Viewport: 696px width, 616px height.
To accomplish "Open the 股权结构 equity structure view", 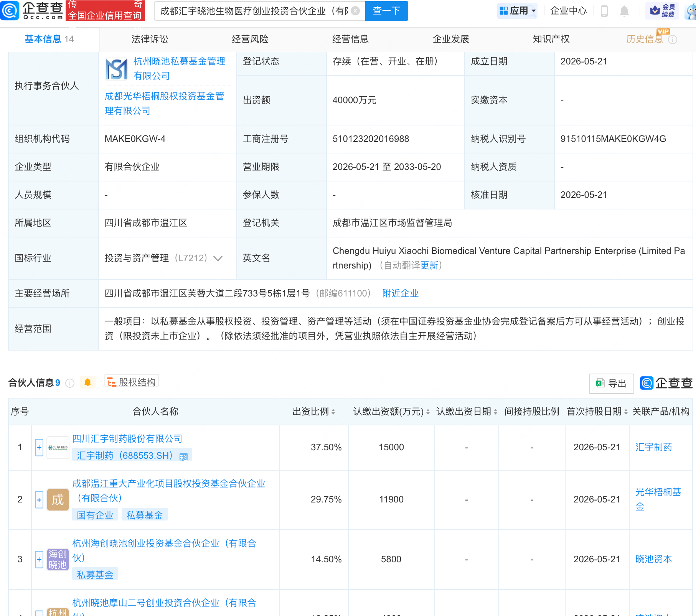I will click(x=131, y=382).
